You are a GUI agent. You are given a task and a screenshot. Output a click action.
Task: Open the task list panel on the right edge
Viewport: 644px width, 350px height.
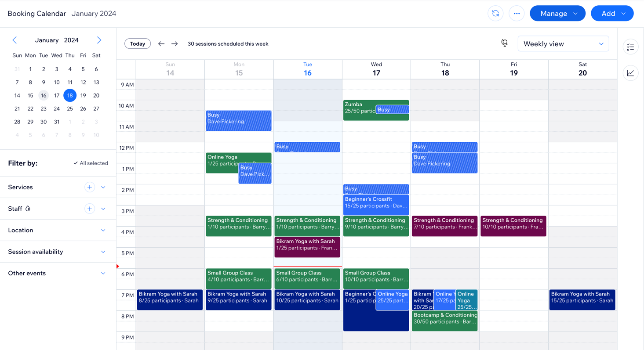(x=630, y=47)
